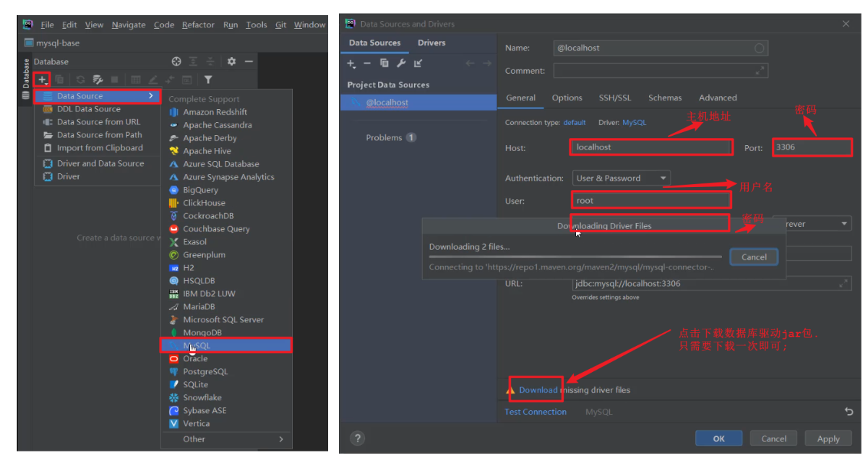Click the locate target icon in Database header
The image size is (868, 463).
click(x=176, y=62)
